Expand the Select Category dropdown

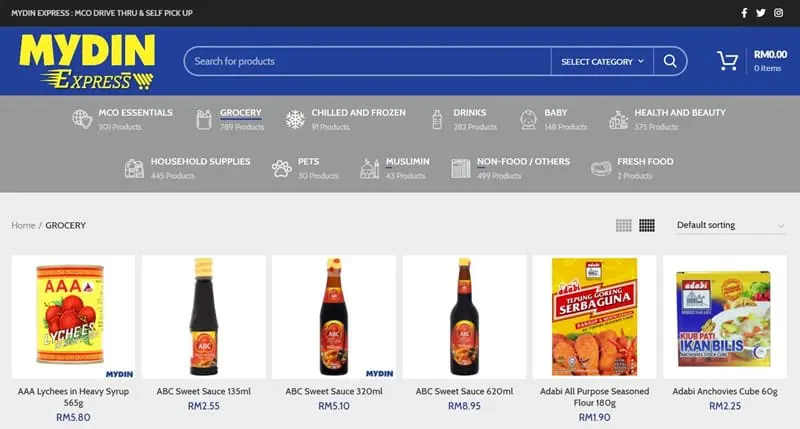(x=602, y=61)
